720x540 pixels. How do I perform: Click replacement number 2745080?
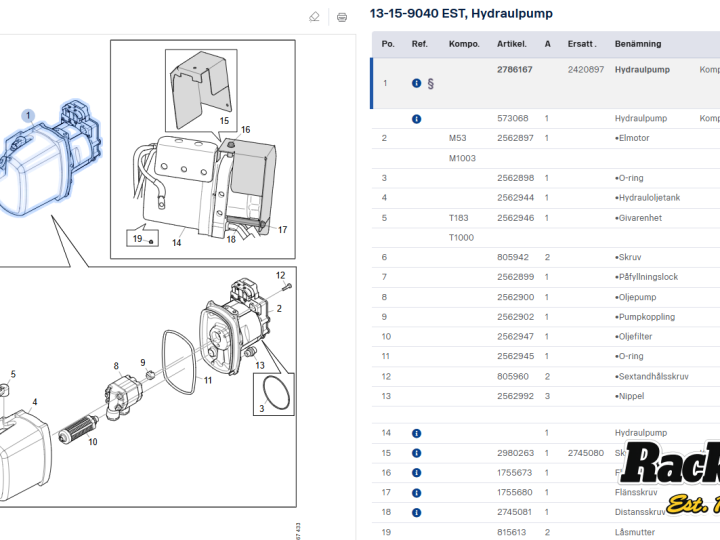pos(585,453)
